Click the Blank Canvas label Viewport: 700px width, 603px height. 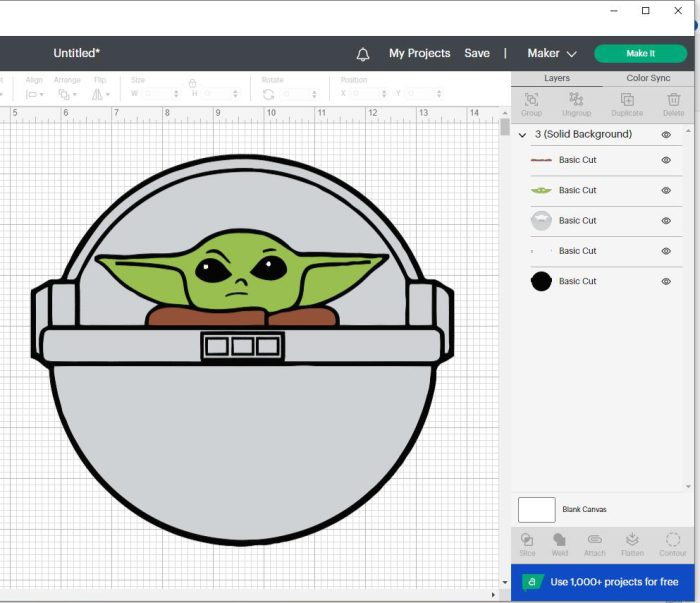point(584,509)
